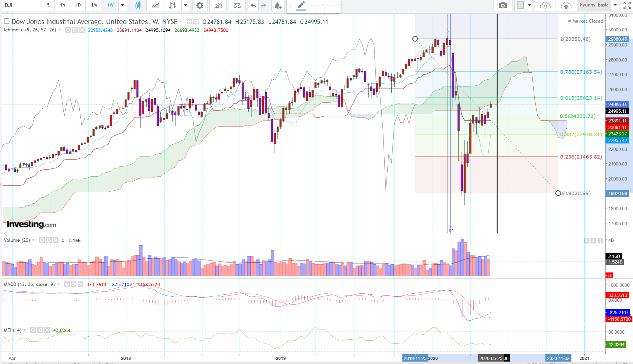Select the candlestick chart style
This screenshot has height=364, width=633.
click(138, 5)
